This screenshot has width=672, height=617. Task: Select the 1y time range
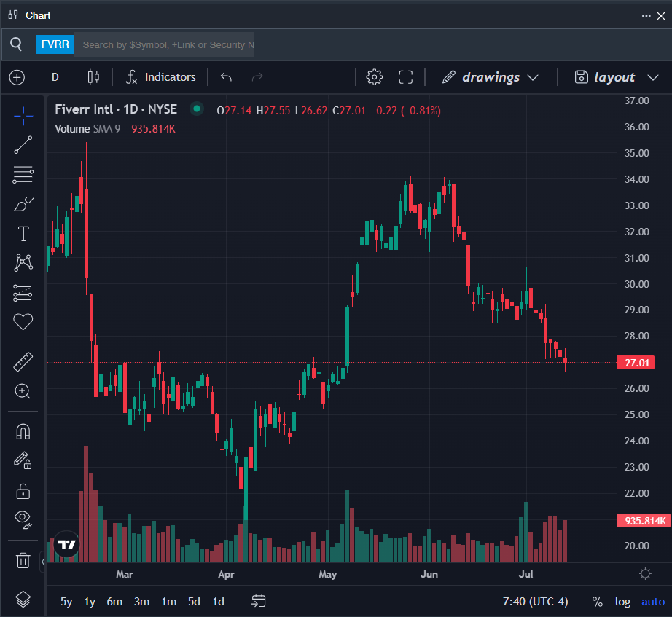point(90,602)
